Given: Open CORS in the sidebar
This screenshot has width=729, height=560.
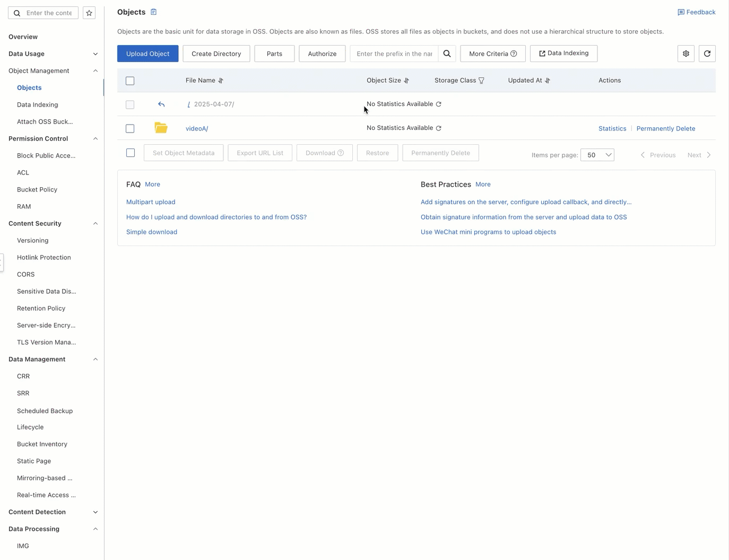Looking at the screenshot, I should [25, 274].
